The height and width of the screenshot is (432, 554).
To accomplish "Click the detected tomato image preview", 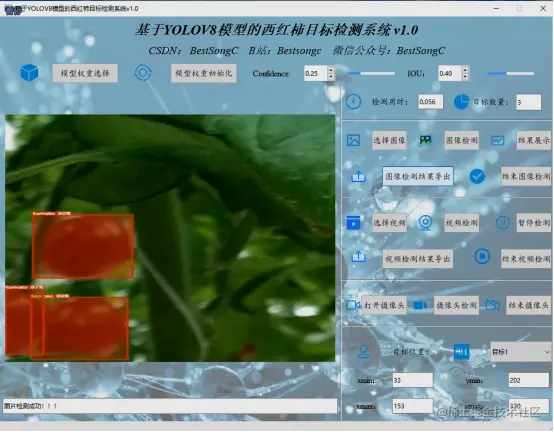I will [x=170, y=238].
